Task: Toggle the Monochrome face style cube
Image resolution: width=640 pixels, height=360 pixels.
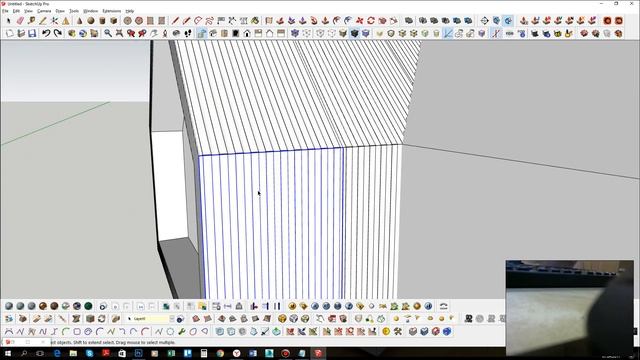Action: (366, 33)
